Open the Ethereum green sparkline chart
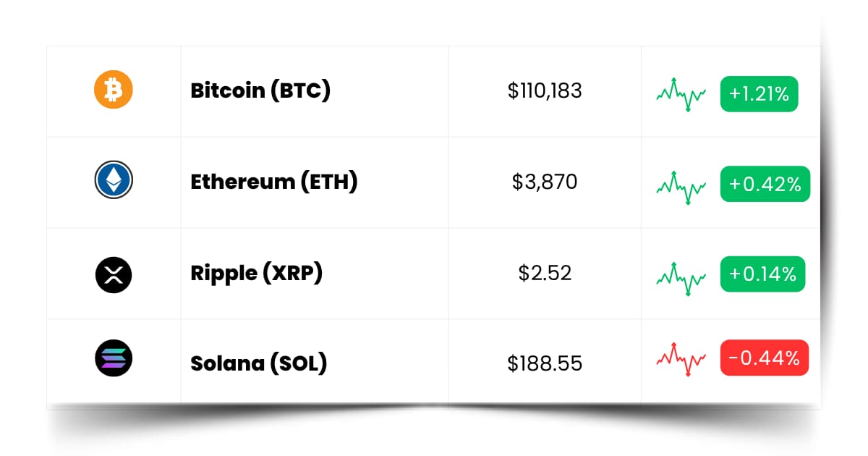The image size is (868, 456). [x=681, y=187]
